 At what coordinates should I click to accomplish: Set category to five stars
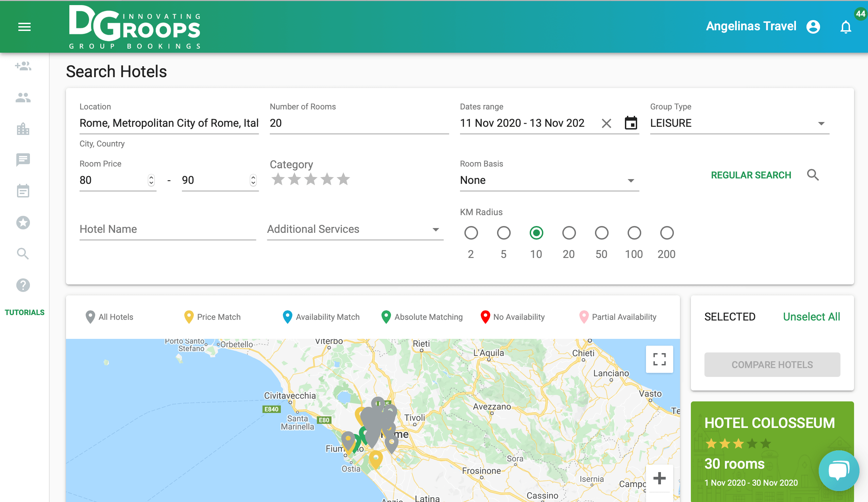[343, 179]
